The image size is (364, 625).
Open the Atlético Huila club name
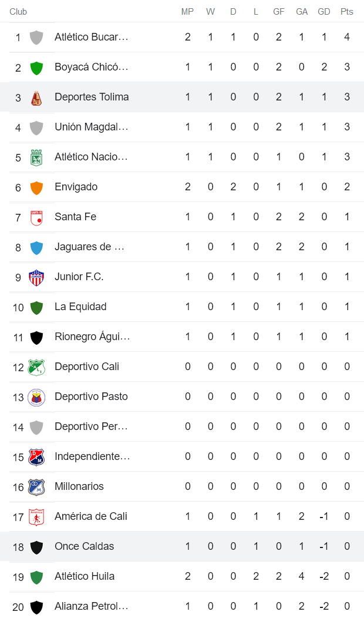coord(81,576)
